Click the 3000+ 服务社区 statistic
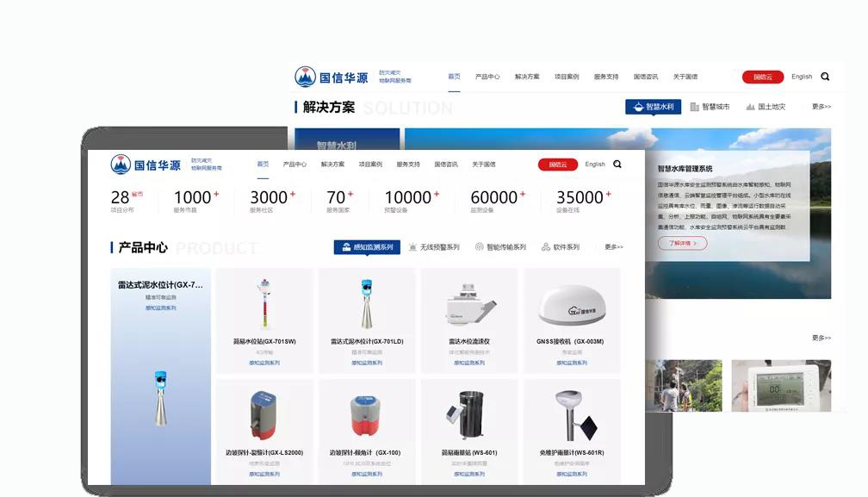The width and height of the screenshot is (868, 497). [x=273, y=201]
